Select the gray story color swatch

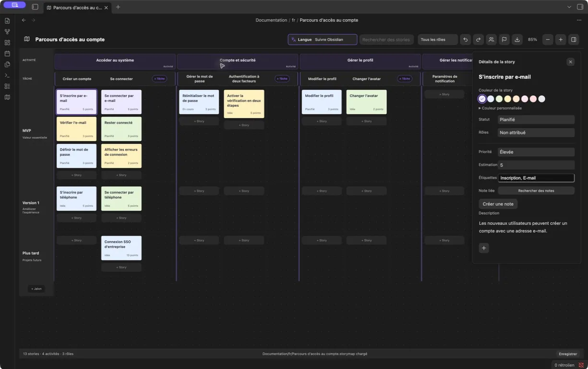pyautogui.click(x=542, y=99)
